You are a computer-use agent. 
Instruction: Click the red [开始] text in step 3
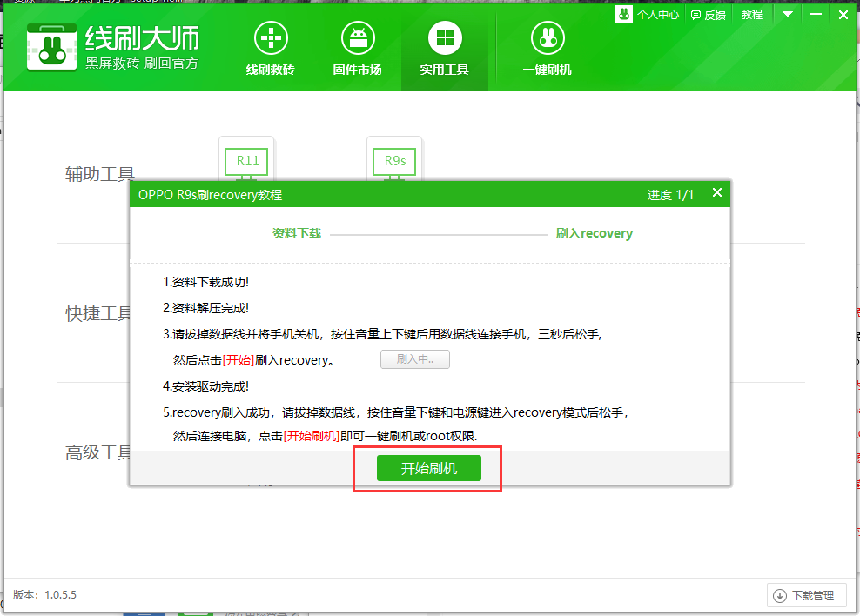(x=239, y=360)
